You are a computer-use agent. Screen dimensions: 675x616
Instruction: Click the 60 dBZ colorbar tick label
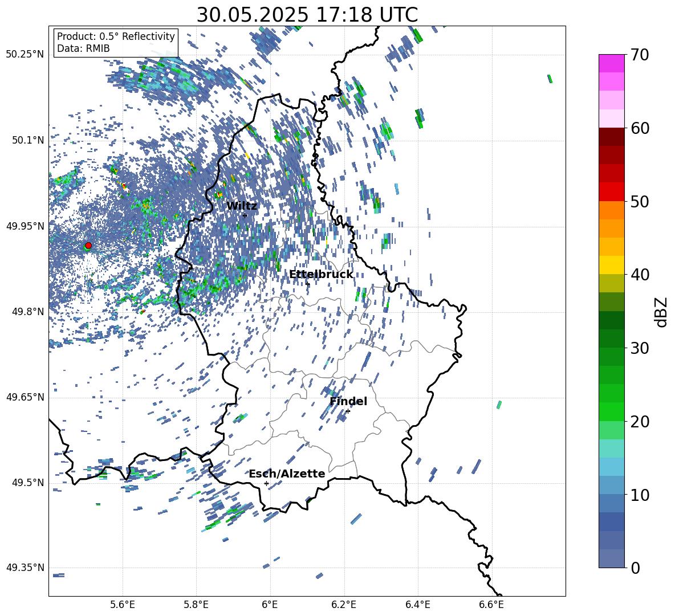640,128
